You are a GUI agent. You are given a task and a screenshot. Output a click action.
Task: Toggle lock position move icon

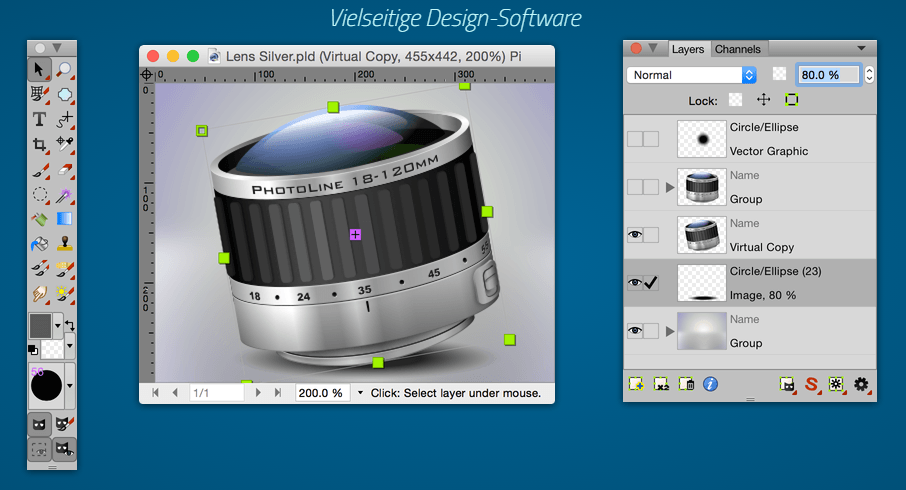tap(763, 99)
